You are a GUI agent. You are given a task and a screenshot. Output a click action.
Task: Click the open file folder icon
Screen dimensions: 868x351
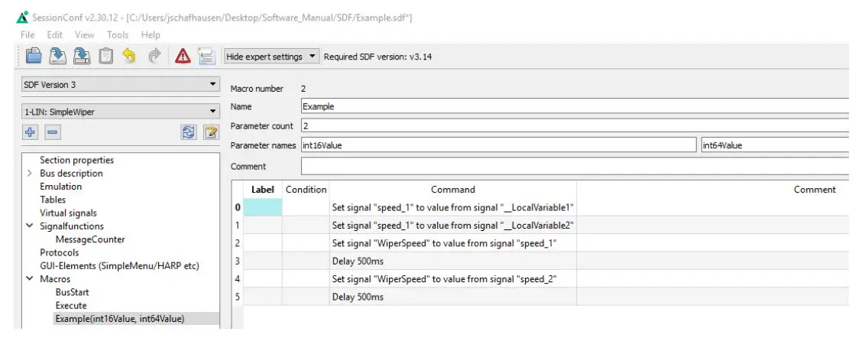(x=34, y=56)
